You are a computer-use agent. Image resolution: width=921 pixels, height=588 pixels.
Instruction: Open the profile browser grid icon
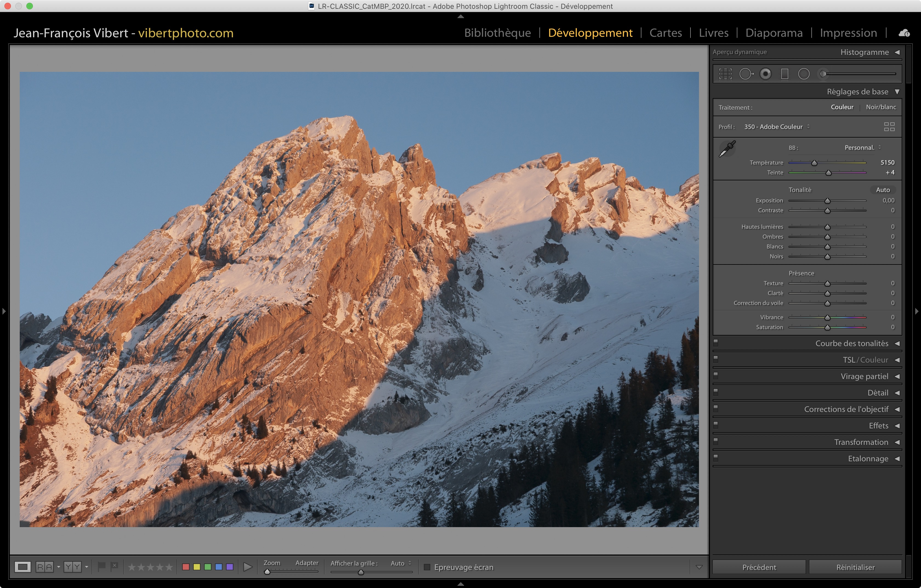pos(889,127)
